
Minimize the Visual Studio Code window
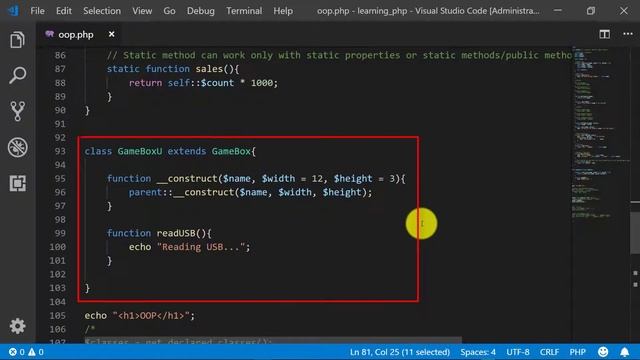point(558,11)
